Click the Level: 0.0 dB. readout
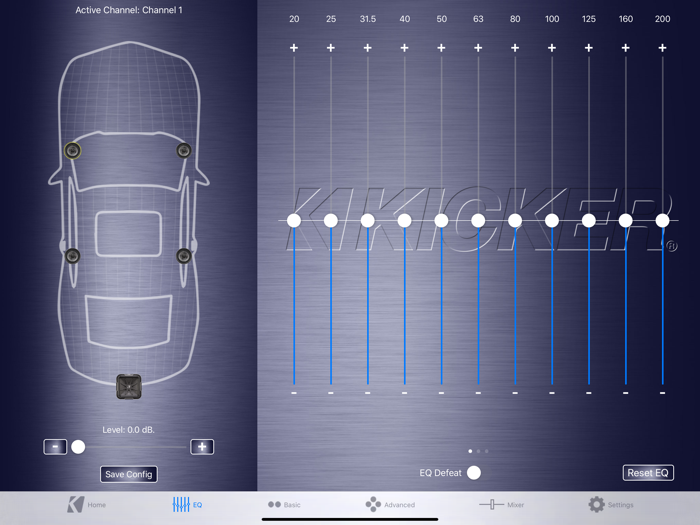 [129, 430]
